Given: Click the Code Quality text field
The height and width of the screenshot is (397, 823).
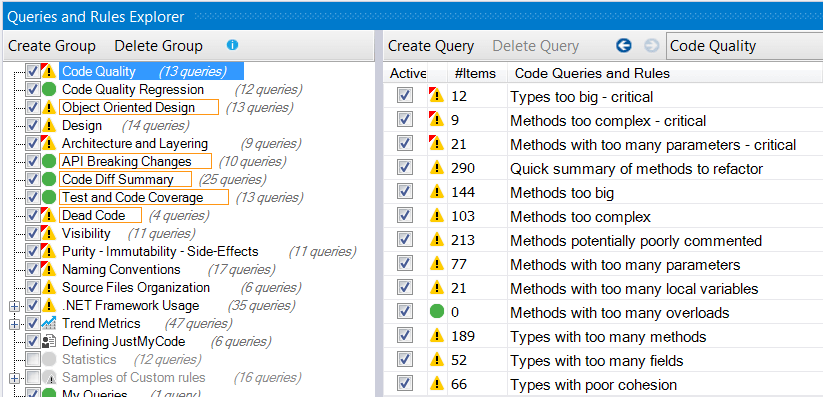Looking at the screenshot, I should (744, 46).
